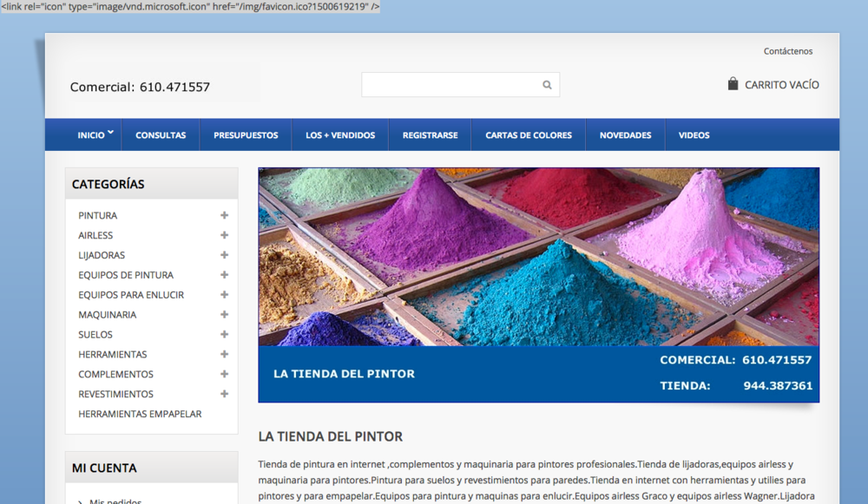Open the LOS + VENDIDOS page
Image resolution: width=868 pixels, height=504 pixels.
(x=339, y=134)
